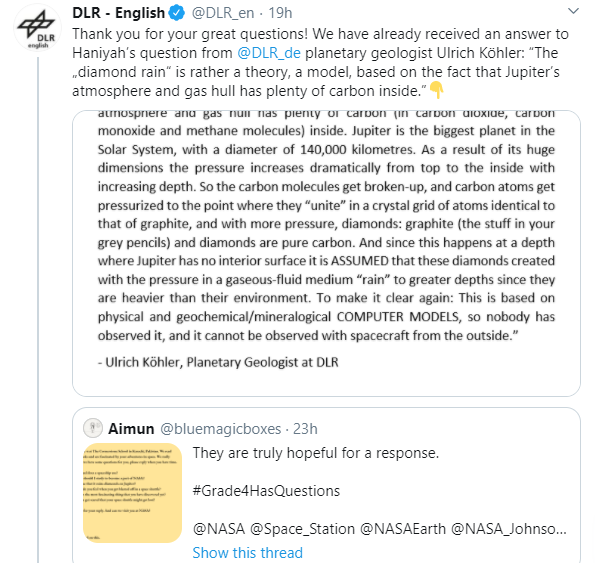Open Aimun's small profile avatar

point(93,428)
